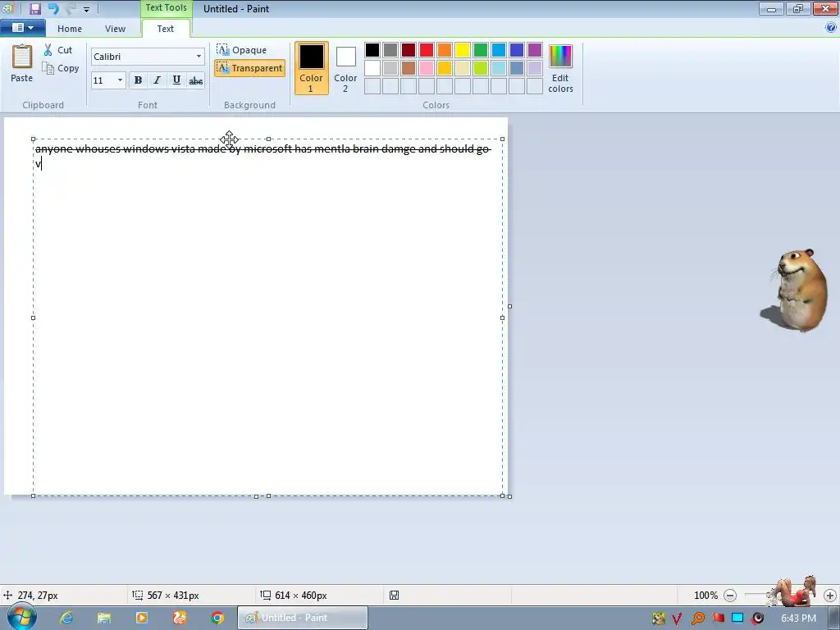Screen dimensions: 840x630
Task: Copy the selection using Copy icon
Action: (48, 68)
